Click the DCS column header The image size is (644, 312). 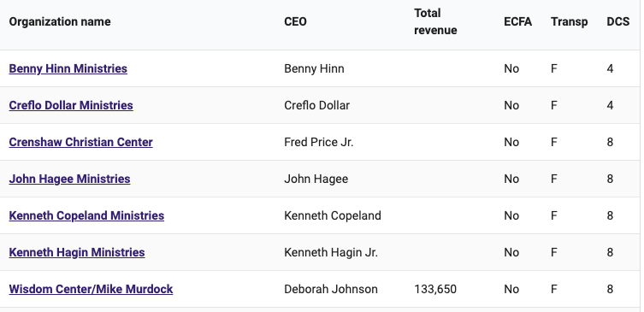[618, 21]
